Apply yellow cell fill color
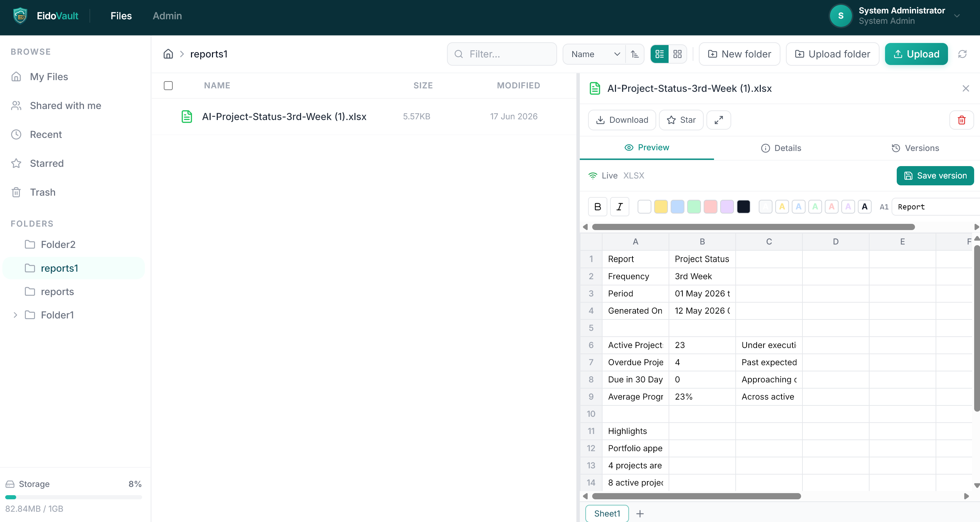This screenshot has height=522, width=980. pos(661,207)
